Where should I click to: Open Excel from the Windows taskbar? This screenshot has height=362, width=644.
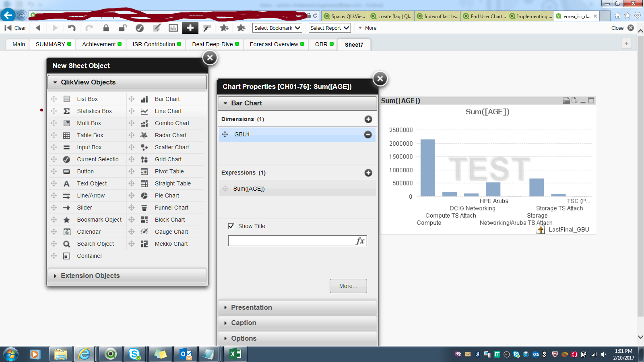tap(235, 354)
